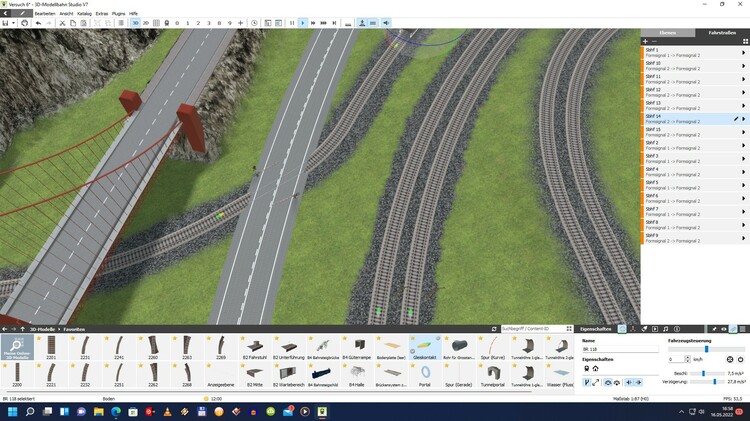
Task: Select the Tunnelportal model
Action: pyautogui.click(x=493, y=375)
